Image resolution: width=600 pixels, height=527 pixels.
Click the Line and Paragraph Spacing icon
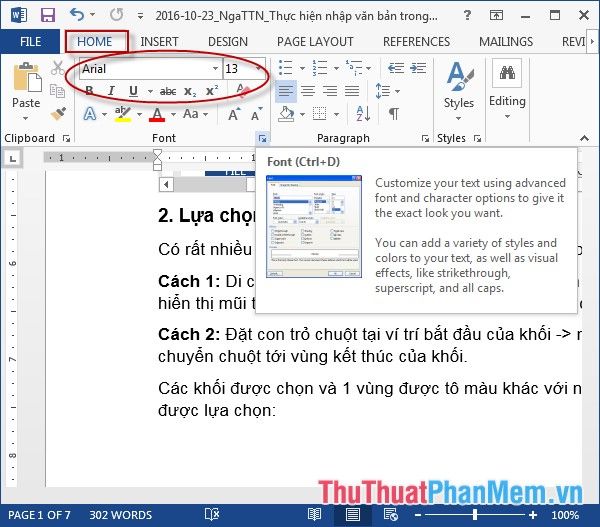pyautogui.click(x=383, y=91)
